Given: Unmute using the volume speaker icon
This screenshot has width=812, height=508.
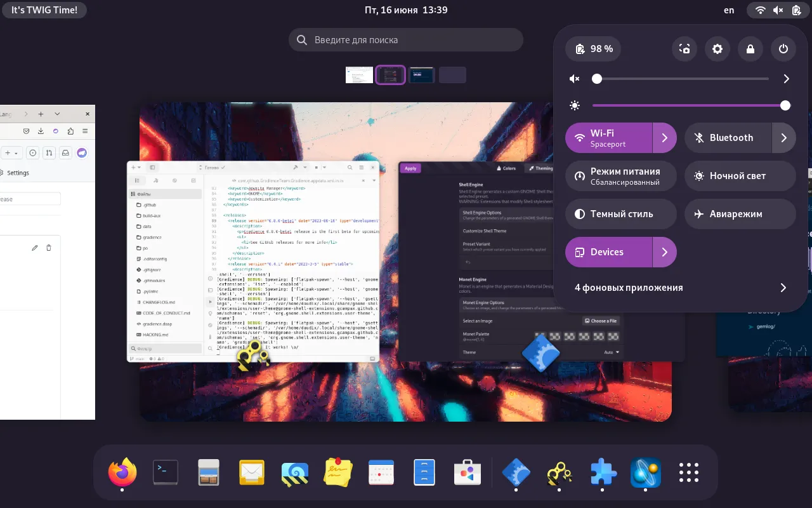Looking at the screenshot, I should (x=575, y=79).
